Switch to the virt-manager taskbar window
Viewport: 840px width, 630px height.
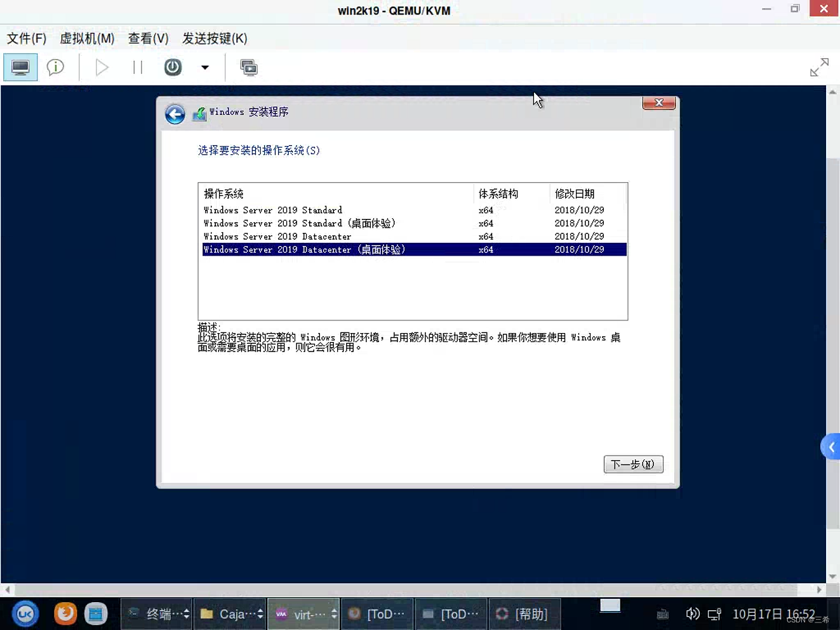[x=303, y=614]
